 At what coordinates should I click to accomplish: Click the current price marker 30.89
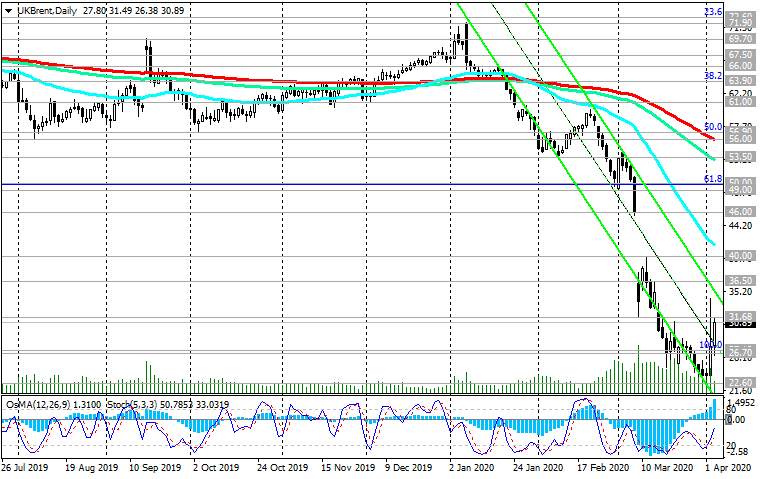point(740,324)
